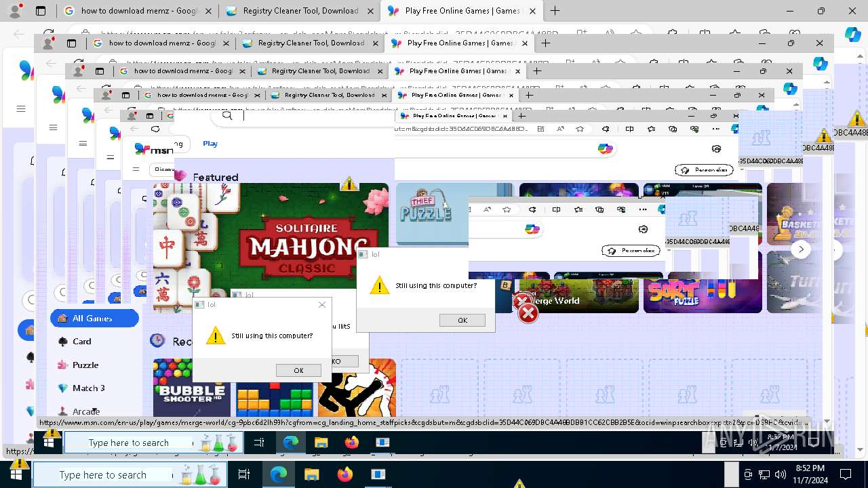Open hamburger menu of outermost MSN page

click(20, 109)
